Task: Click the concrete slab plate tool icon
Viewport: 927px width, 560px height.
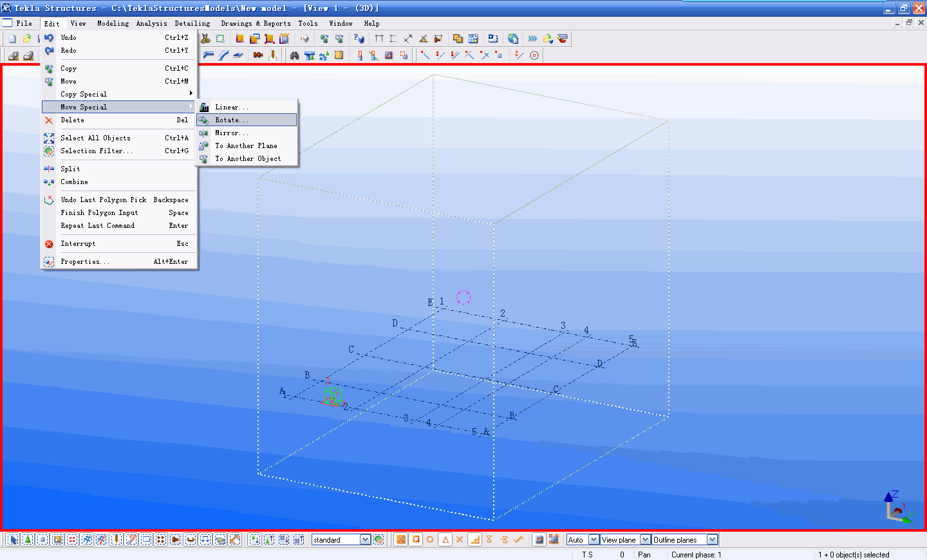Action: click(239, 55)
